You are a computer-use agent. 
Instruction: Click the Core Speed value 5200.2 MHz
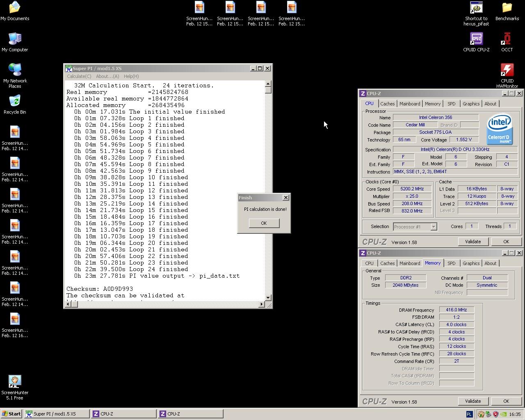[x=412, y=189]
